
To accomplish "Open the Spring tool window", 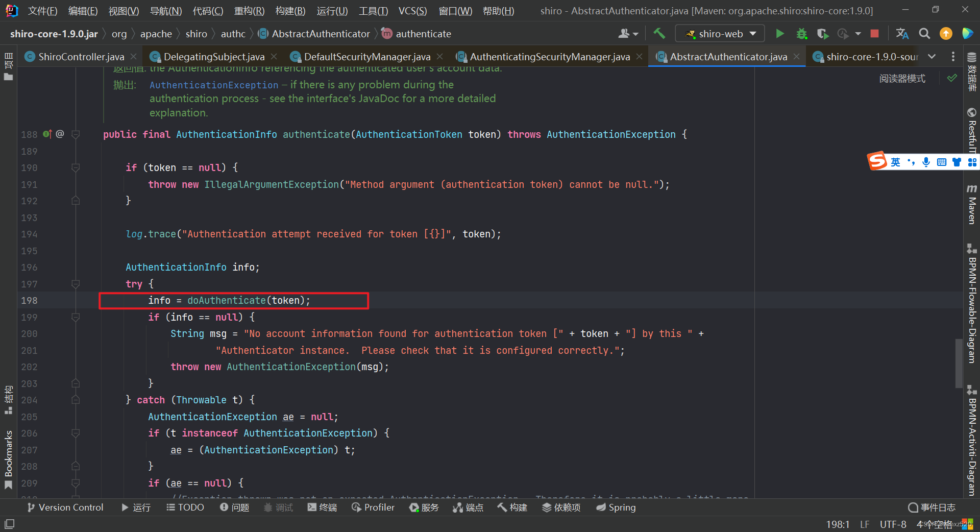I will pyautogui.click(x=616, y=507).
